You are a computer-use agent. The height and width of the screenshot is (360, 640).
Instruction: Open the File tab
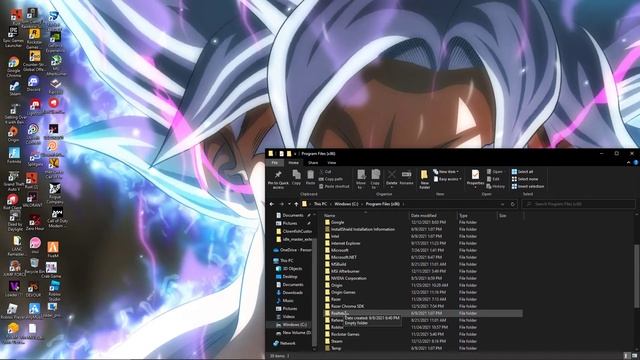click(x=275, y=162)
